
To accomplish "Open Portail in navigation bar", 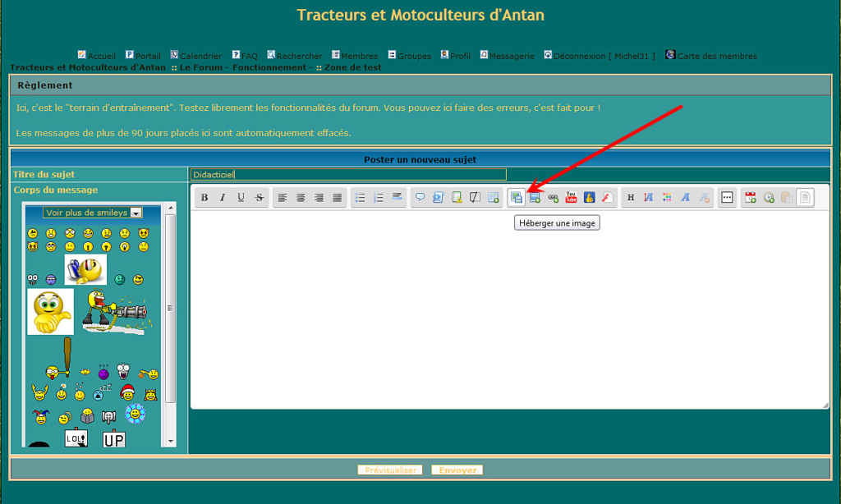I will point(143,56).
